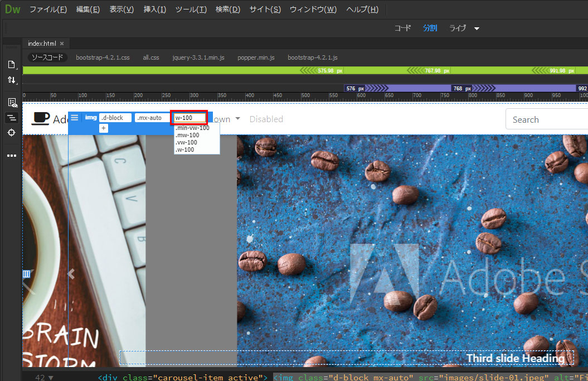The height and width of the screenshot is (381, 588).
Task: Close the index.html document tab
Action: click(62, 44)
